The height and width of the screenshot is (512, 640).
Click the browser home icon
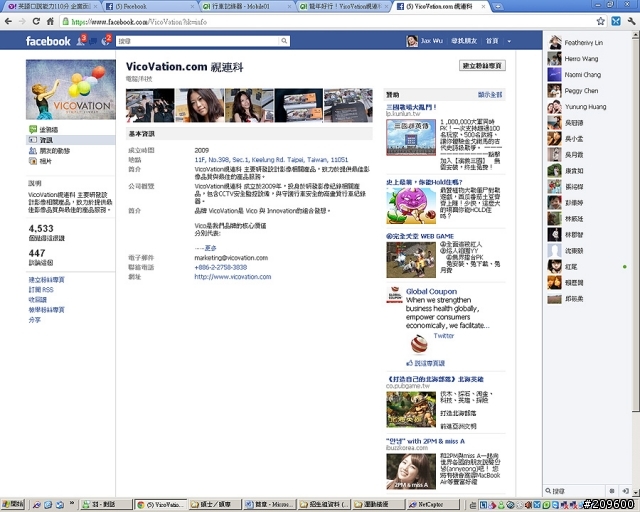pos(50,21)
